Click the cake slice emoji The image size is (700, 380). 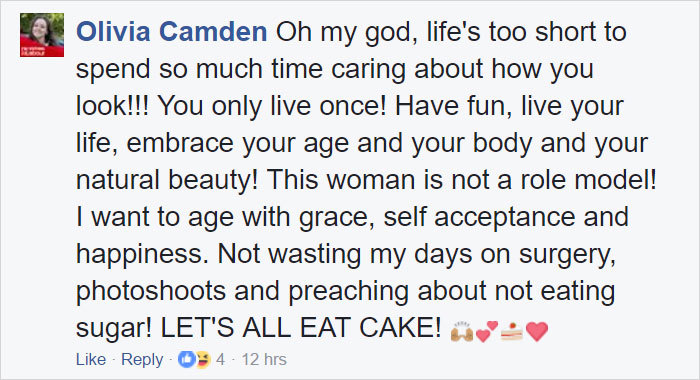click(x=512, y=332)
